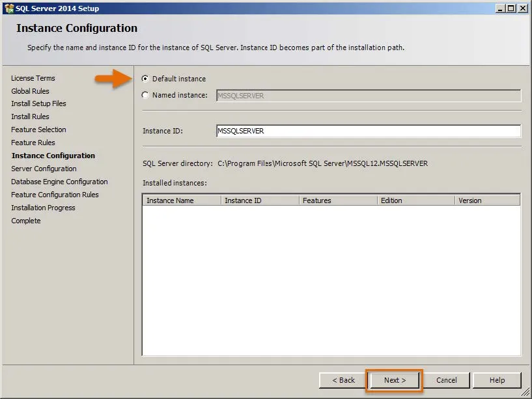The height and width of the screenshot is (399, 532).
Task: Sort by Edition column header
Action: pyautogui.click(x=415, y=200)
